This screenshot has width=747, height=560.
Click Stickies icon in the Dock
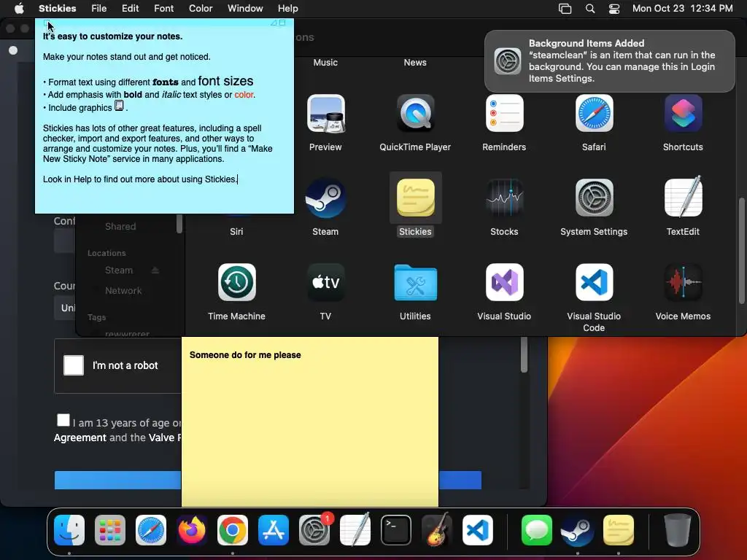(619, 530)
